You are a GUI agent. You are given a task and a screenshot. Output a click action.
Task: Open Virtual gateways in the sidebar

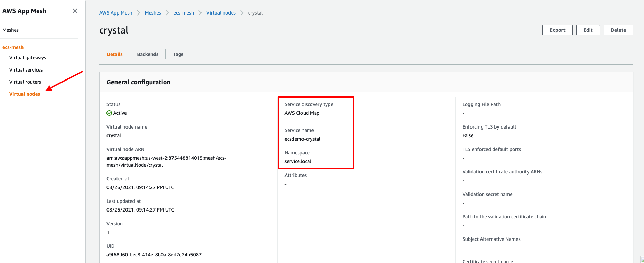click(x=28, y=58)
